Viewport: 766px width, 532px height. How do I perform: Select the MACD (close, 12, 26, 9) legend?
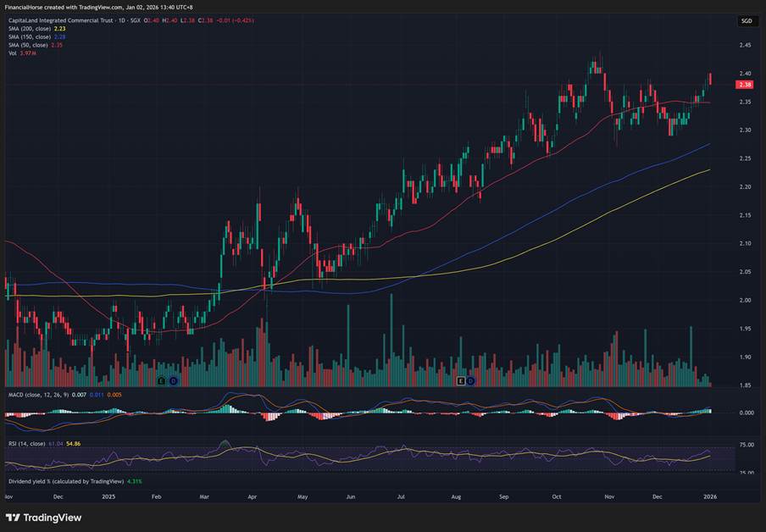(x=42, y=395)
